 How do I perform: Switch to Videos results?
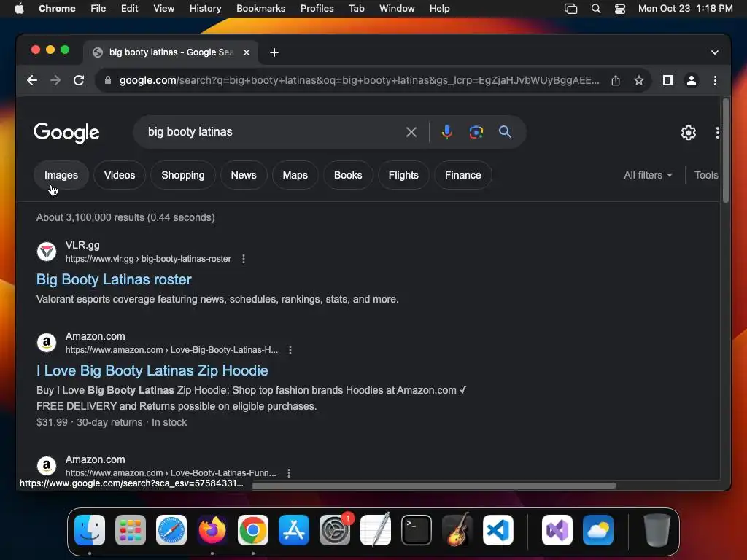point(120,175)
